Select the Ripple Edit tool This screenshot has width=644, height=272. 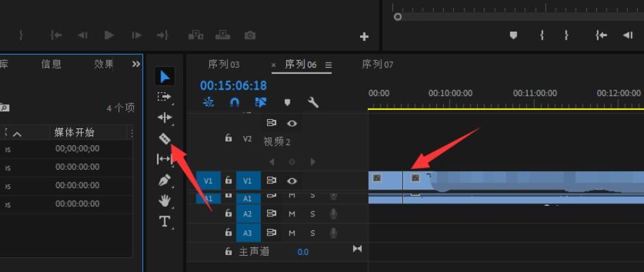pos(164,118)
